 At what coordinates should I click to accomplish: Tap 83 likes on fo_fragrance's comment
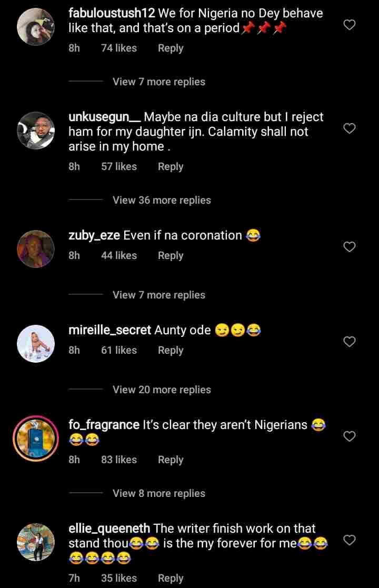[x=119, y=459]
